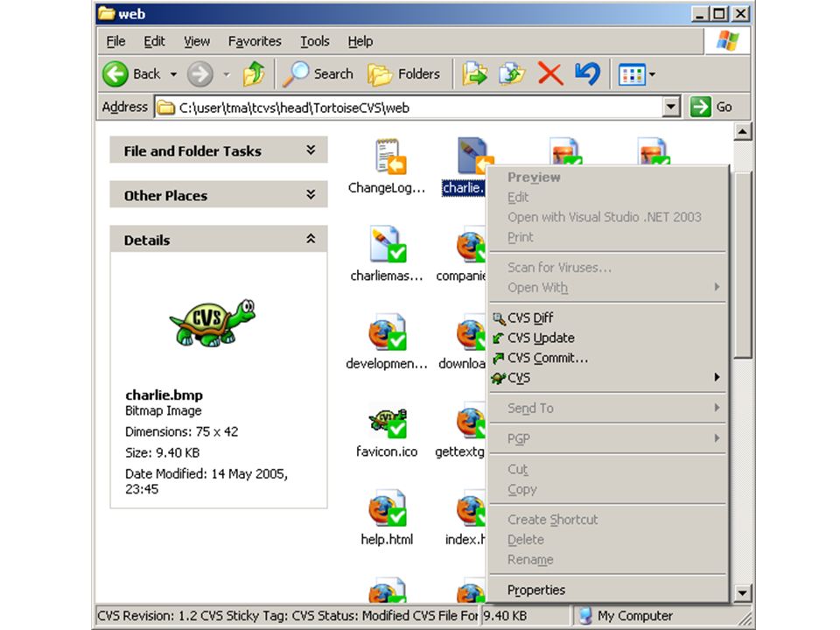Click the web folder title icon
Screen dimensions: 840x630
107,13
